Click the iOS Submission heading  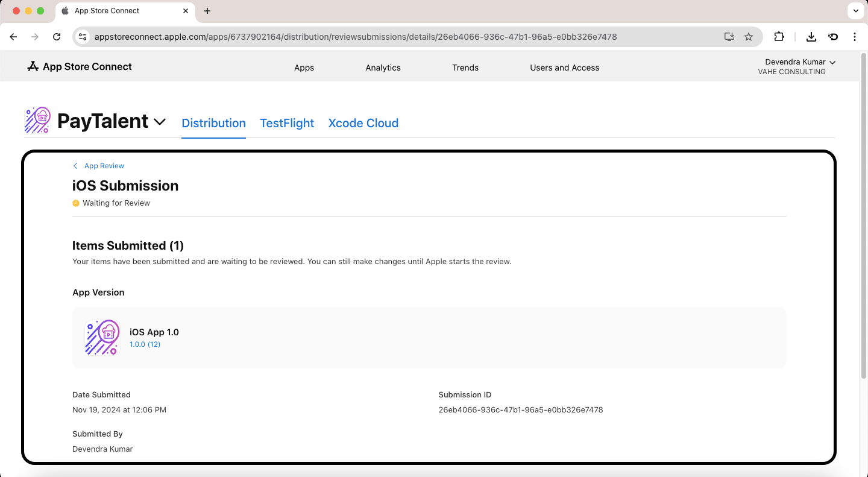(x=125, y=186)
